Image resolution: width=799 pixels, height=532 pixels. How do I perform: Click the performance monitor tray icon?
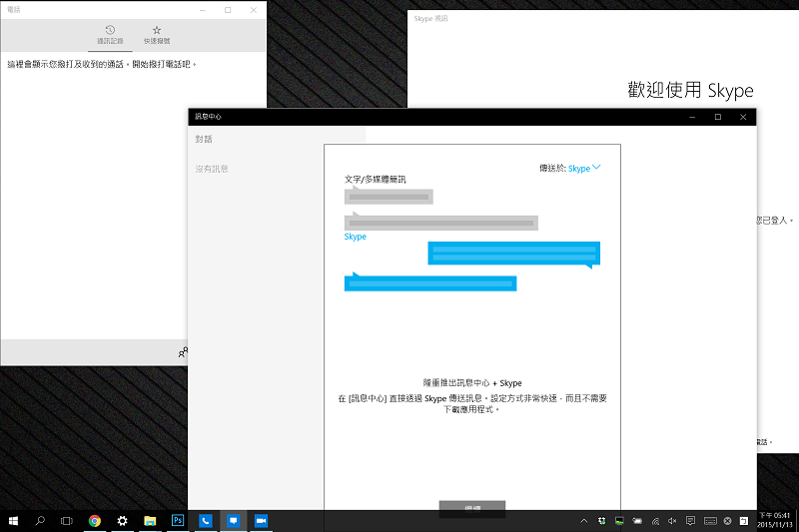tap(619, 521)
